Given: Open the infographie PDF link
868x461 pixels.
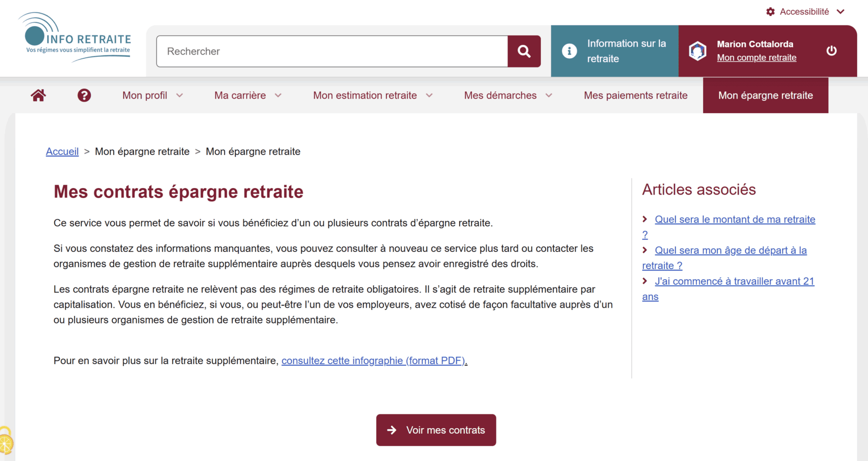Looking at the screenshot, I should pos(374,361).
